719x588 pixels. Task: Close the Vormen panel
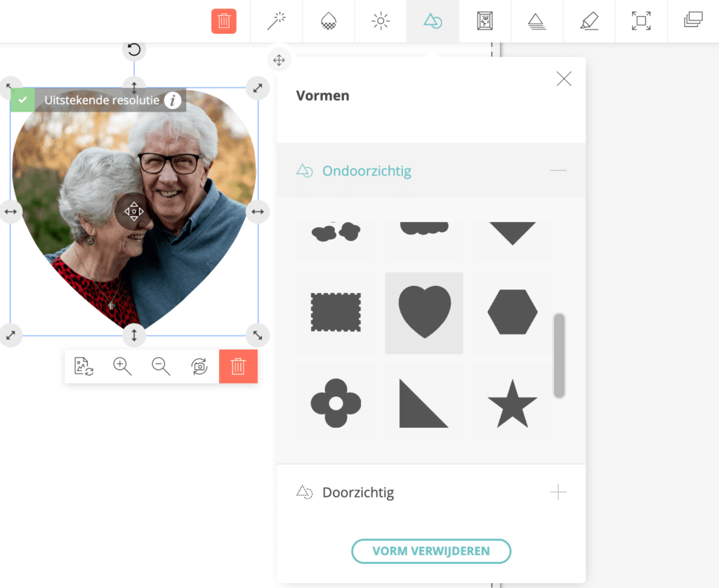point(563,79)
